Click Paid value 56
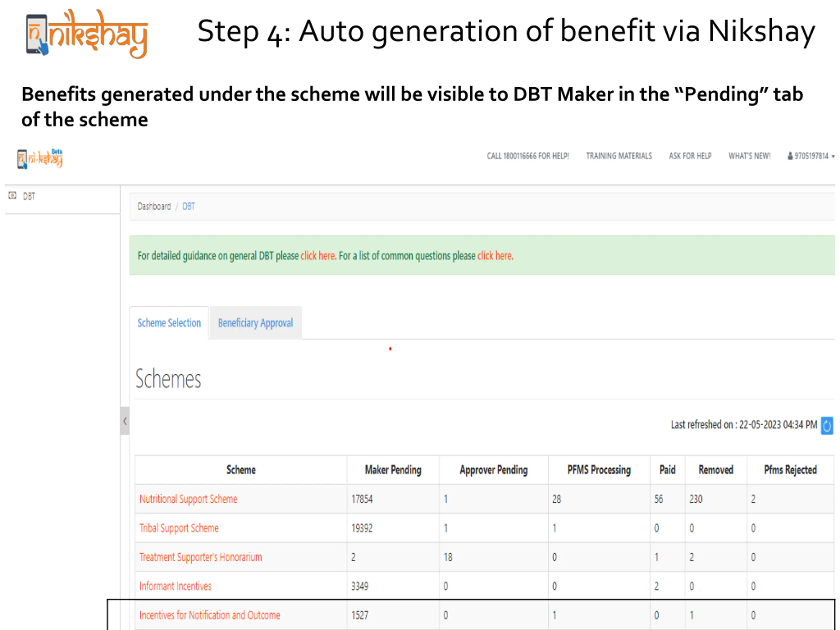Viewport: 840px width, 630px height. 659,499
